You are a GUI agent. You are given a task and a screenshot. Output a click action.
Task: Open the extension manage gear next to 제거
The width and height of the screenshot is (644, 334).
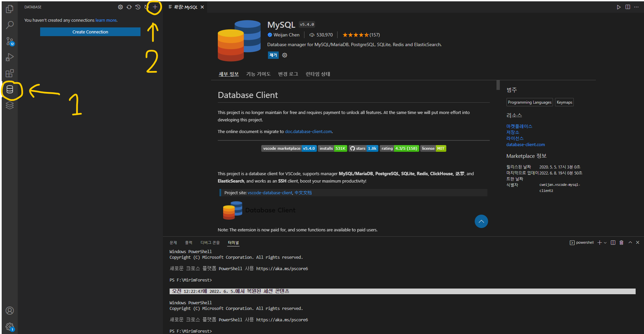[x=285, y=55]
